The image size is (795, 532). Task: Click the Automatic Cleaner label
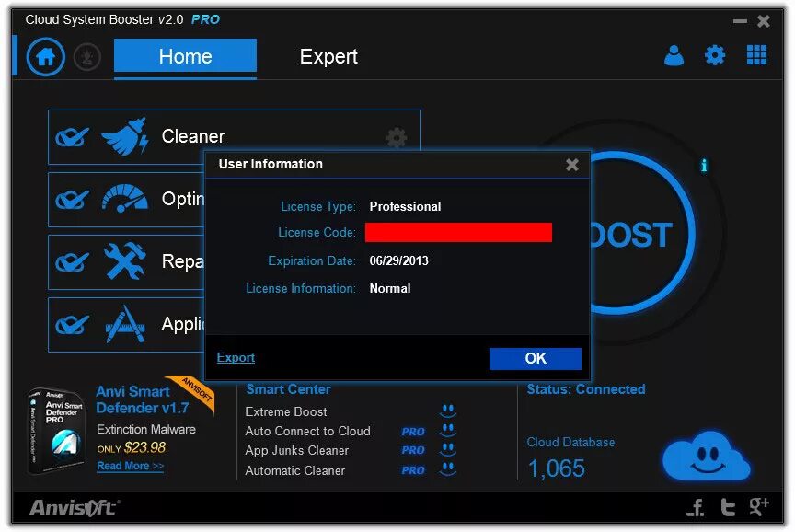294,470
